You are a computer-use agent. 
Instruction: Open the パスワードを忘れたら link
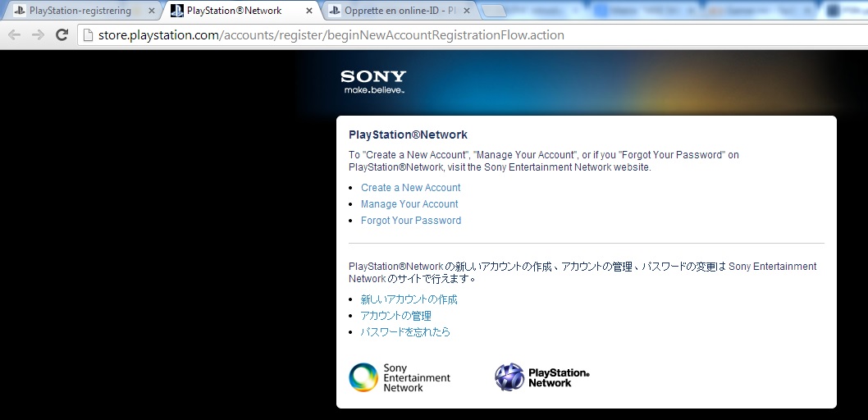(406, 332)
